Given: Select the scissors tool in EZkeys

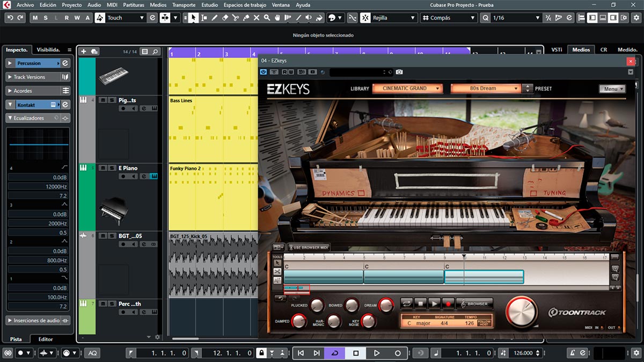Looking at the screenshot, I should click(277, 272).
